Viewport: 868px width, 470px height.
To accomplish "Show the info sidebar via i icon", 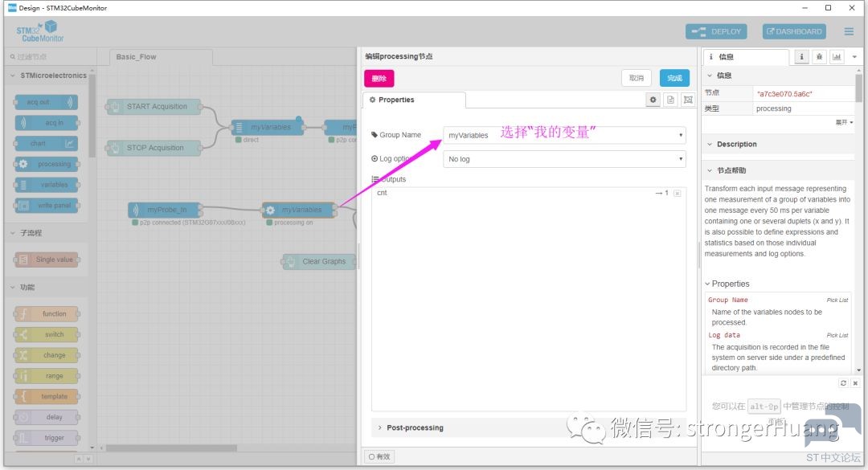I will tap(801, 56).
